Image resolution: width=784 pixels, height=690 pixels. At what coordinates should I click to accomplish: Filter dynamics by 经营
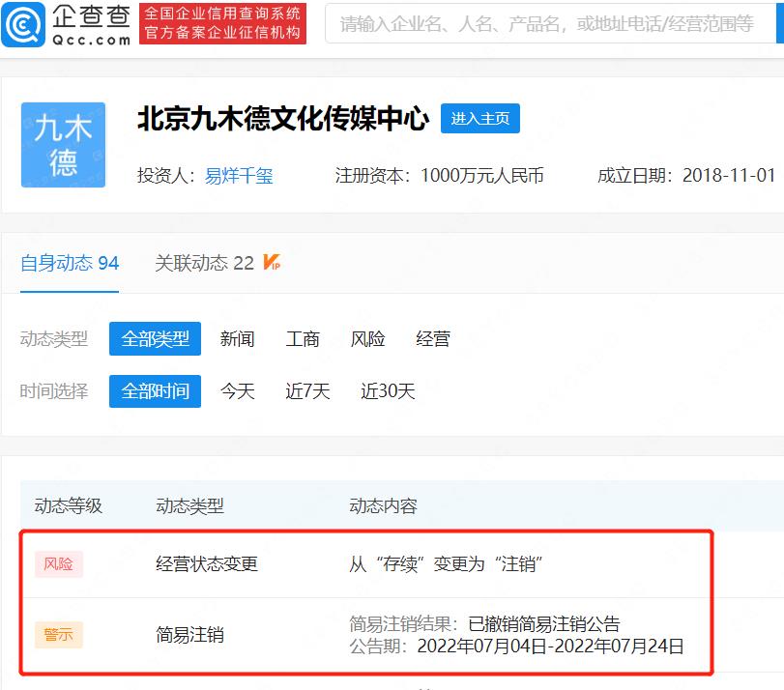click(x=433, y=339)
